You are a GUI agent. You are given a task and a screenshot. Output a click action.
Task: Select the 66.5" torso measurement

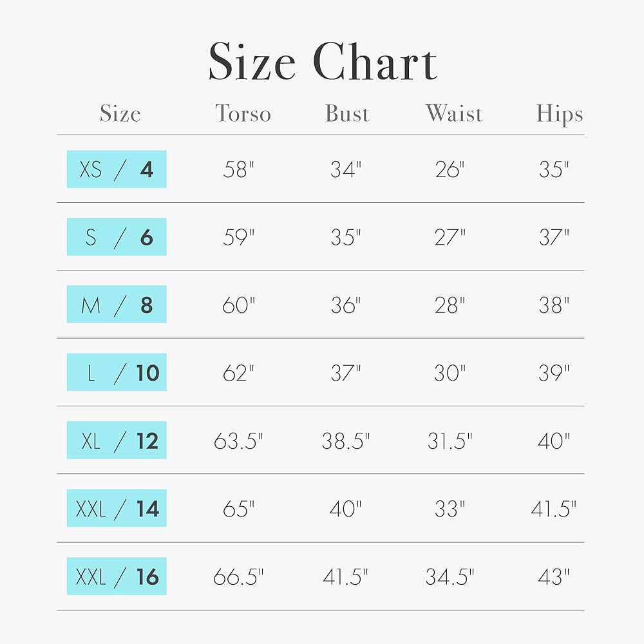tap(239, 577)
